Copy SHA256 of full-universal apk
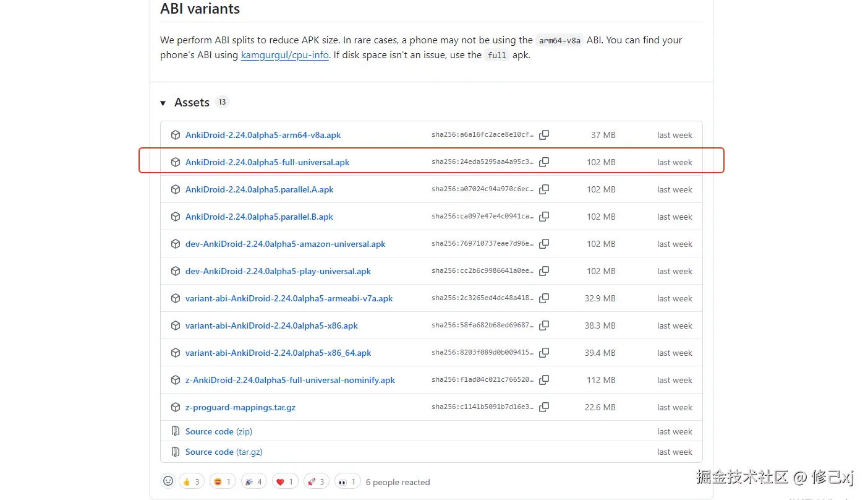This screenshot has height=500, width=868. [544, 162]
